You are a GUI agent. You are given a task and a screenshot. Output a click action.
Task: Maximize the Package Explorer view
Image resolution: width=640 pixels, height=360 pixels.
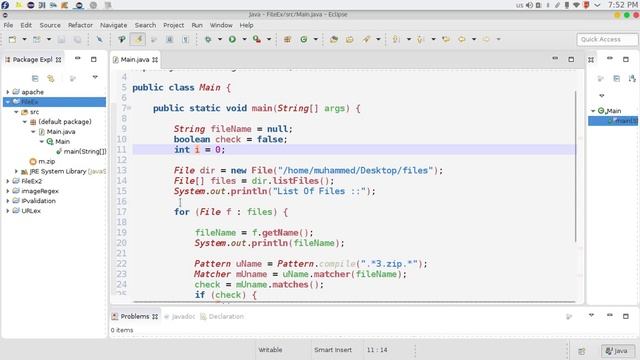click(x=93, y=59)
